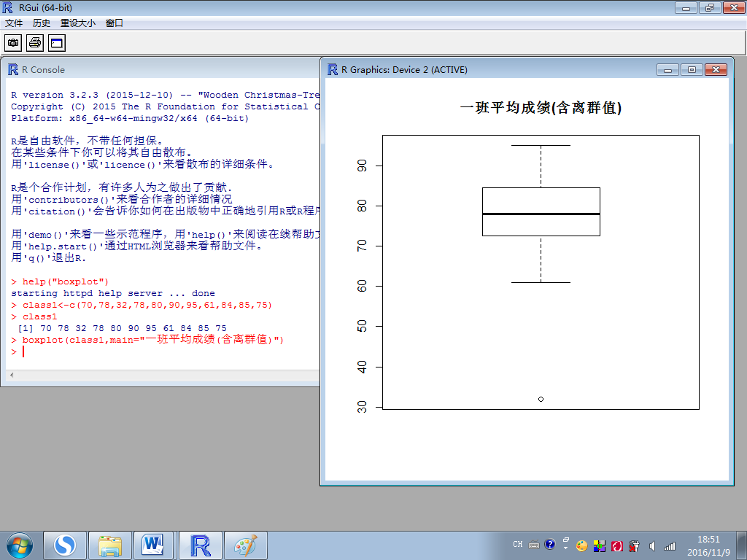Click the y-axis label 30
The image size is (747, 560).
pyautogui.click(x=362, y=407)
